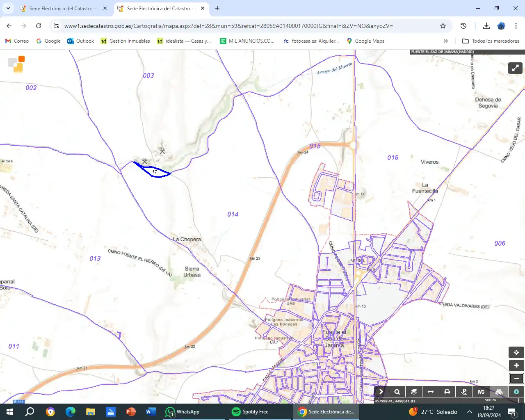Show hidden system tray icons

coord(470,412)
